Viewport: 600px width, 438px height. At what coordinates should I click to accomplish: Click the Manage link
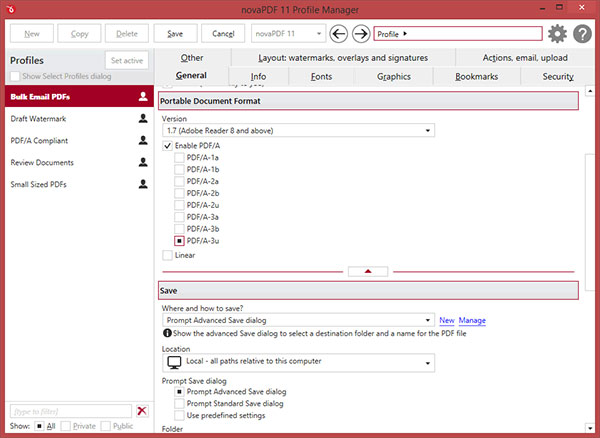tap(472, 321)
